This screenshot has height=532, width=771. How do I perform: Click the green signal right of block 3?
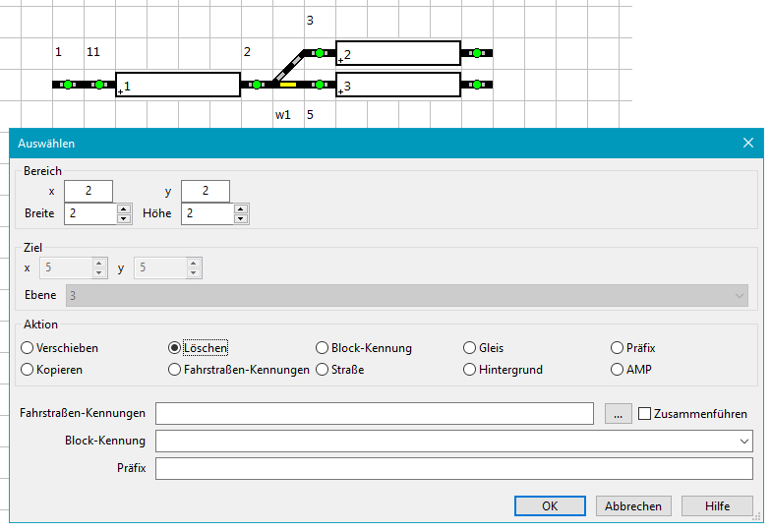(477, 85)
